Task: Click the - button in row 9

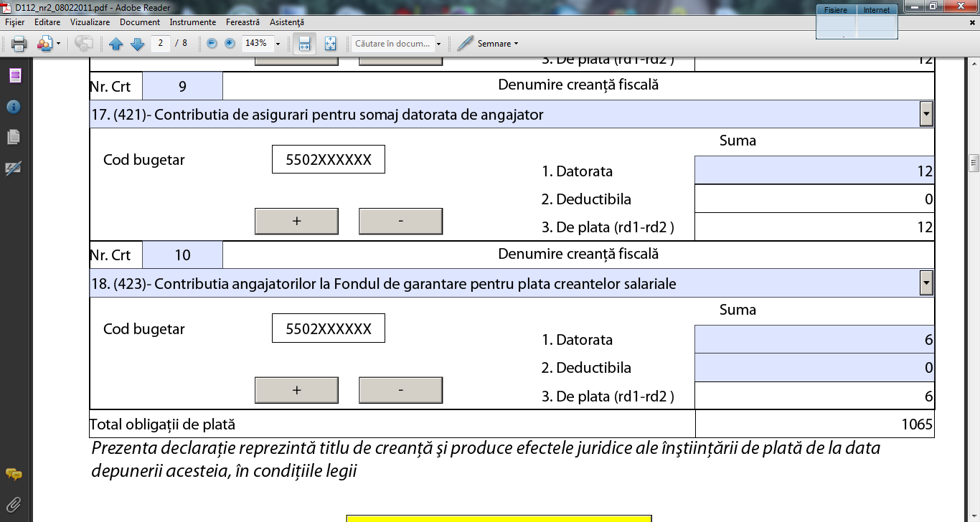Action: pos(400,222)
